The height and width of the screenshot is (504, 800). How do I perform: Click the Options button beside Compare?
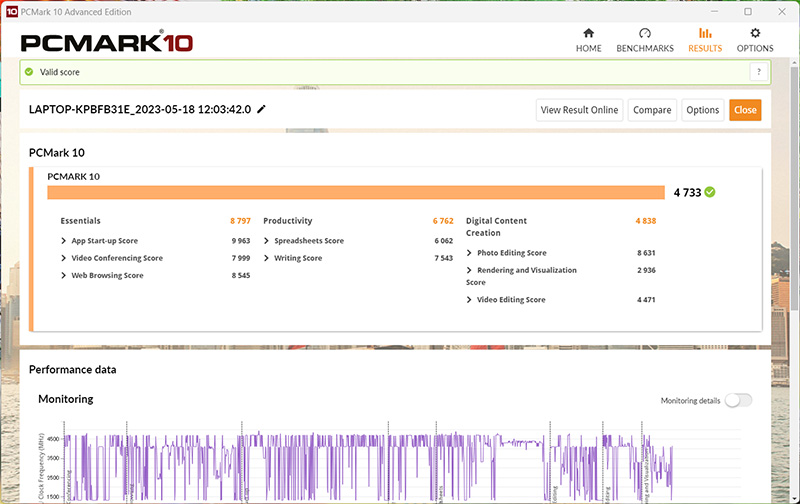(702, 110)
